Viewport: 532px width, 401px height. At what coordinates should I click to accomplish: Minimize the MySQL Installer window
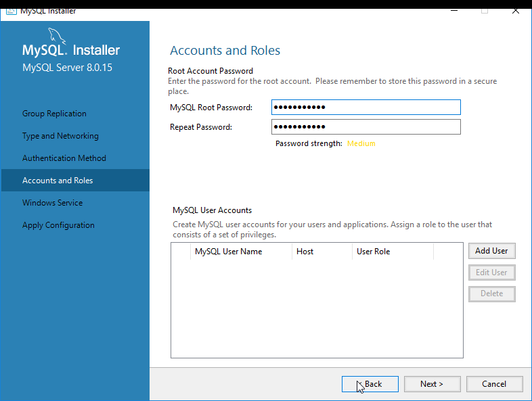[x=454, y=11]
